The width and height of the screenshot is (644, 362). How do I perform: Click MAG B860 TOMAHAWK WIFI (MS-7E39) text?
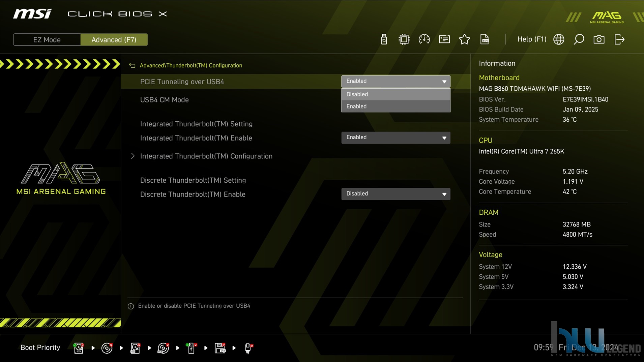[535, 89]
